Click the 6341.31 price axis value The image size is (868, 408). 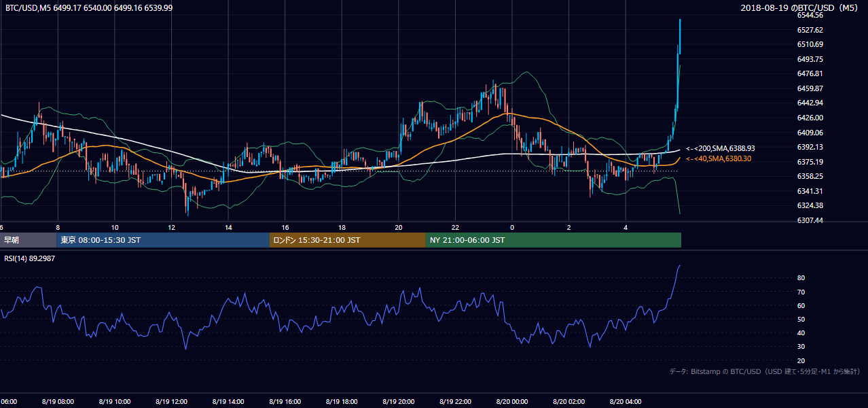pyautogui.click(x=810, y=191)
